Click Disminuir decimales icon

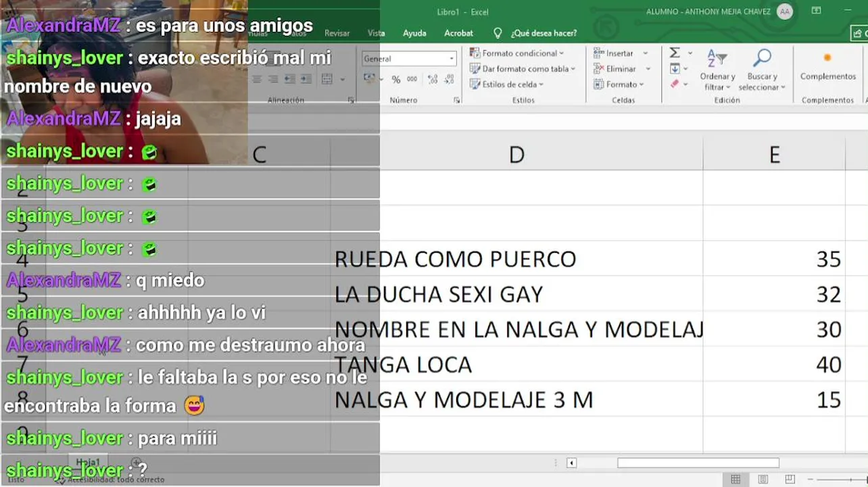(449, 80)
